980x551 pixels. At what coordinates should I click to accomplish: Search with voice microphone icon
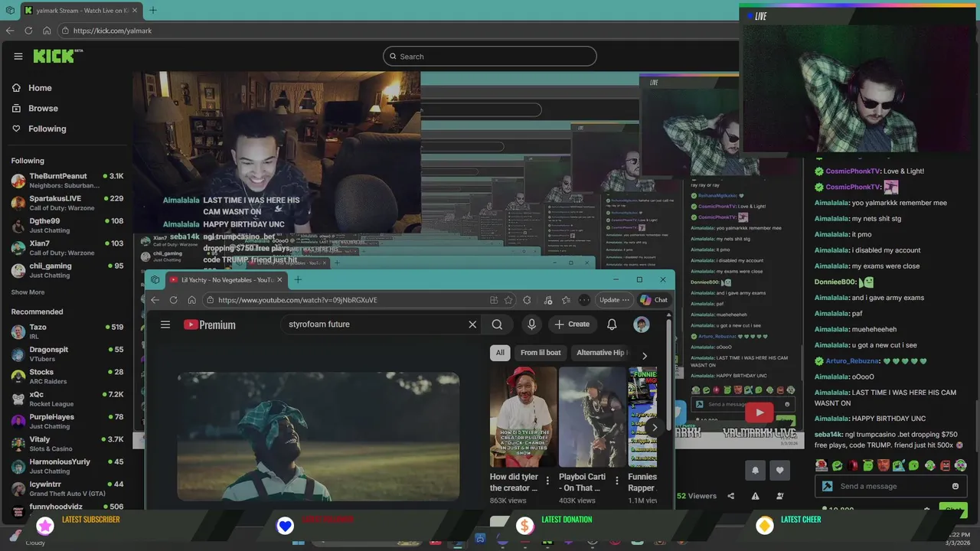click(x=531, y=324)
